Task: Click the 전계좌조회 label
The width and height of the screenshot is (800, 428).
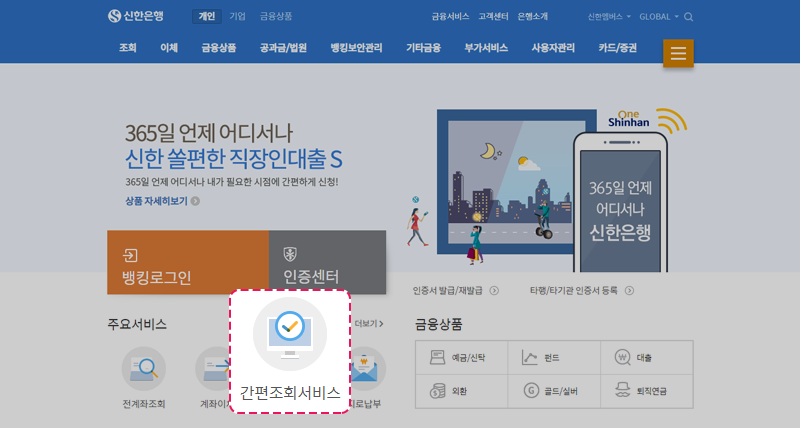Action: click(144, 404)
